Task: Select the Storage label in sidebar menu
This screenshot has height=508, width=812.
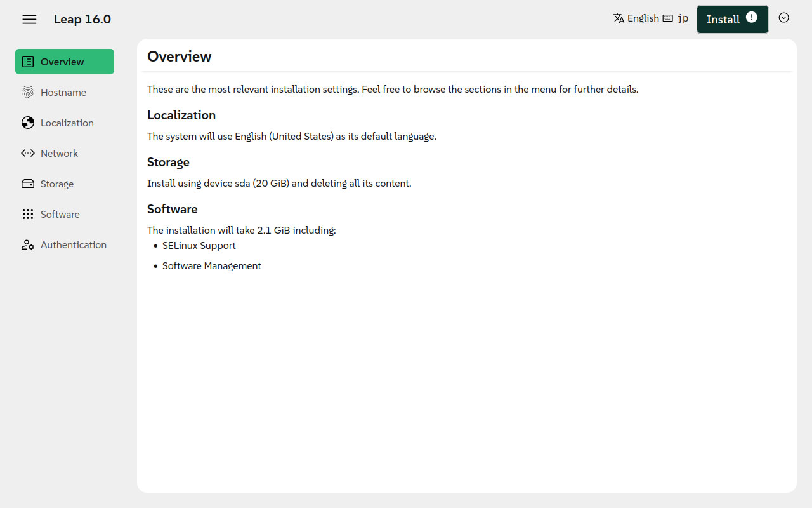Action: [x=57, y=184]
